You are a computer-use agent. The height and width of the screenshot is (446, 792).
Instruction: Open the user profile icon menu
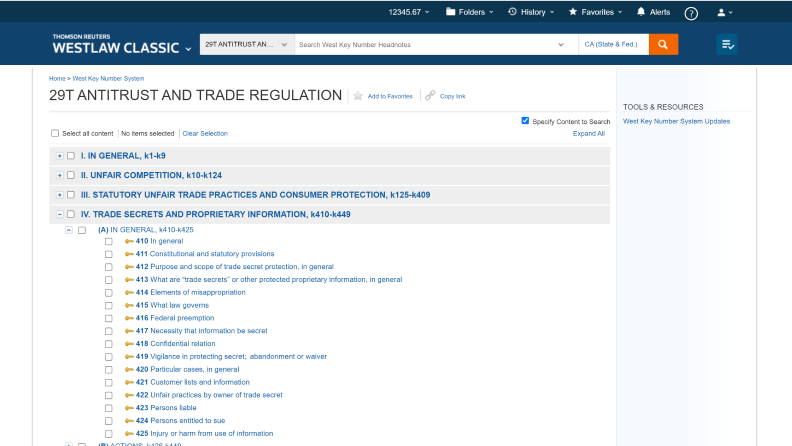pyautogui.click(x=724, y=12)
